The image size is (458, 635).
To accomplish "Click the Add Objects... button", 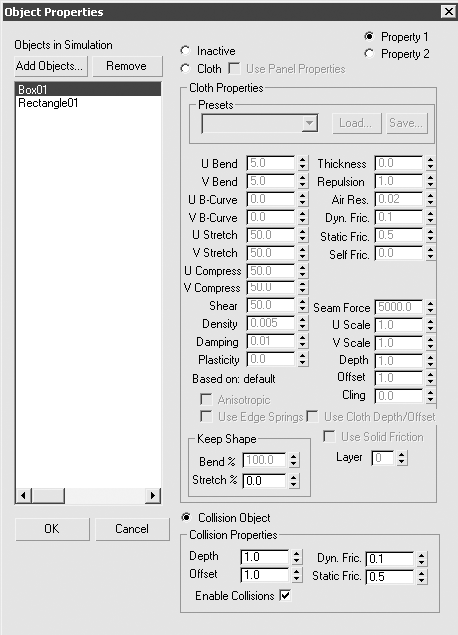I will point(51,66).
